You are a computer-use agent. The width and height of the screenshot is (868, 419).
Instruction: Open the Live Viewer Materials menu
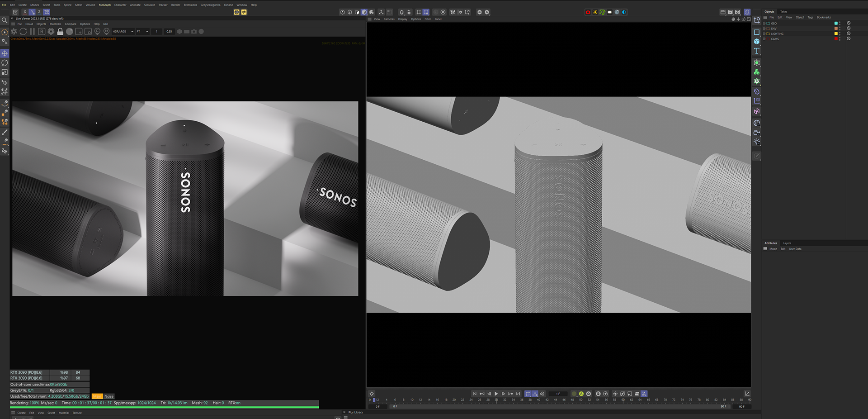pos(55,24)
